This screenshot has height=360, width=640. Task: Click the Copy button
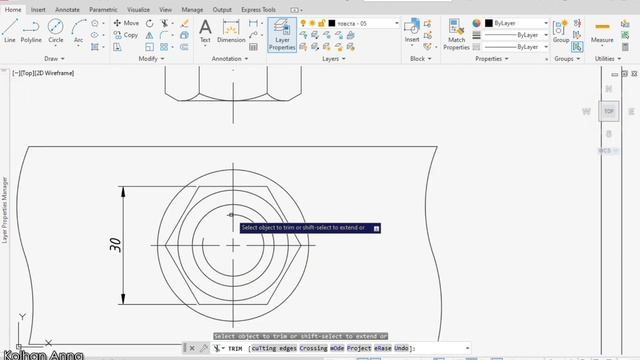pyautogui.click(x=126, y=36)
